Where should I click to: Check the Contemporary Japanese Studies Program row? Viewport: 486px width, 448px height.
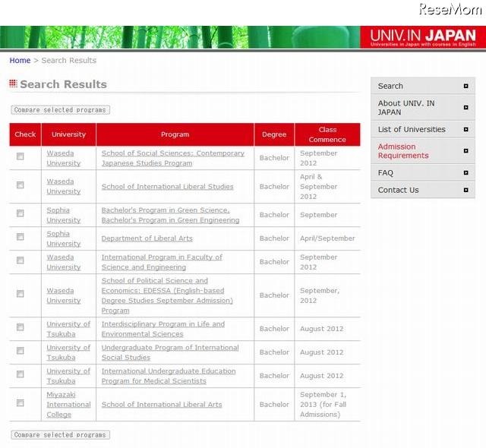point(21,156)
